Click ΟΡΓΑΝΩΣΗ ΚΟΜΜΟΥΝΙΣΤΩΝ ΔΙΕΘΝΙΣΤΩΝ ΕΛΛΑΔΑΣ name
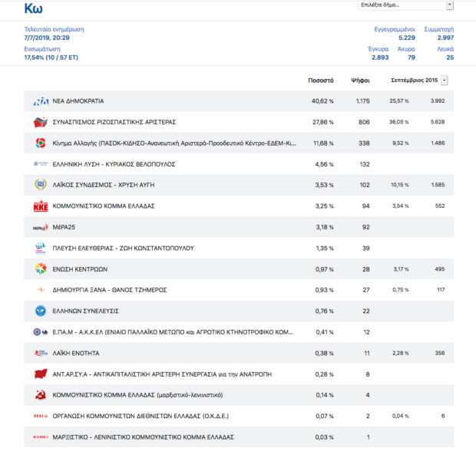Viewport: 476px width, 451px height. [140, 416]
